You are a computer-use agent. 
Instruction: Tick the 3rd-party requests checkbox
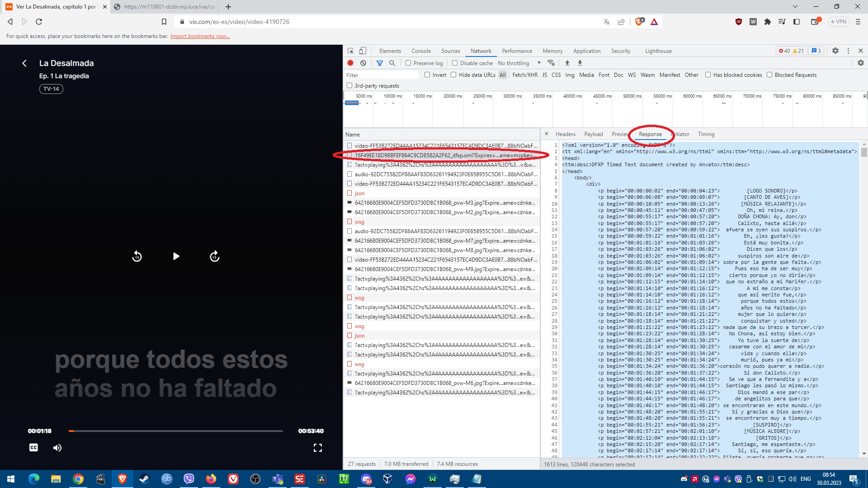[x=349, y=86]
